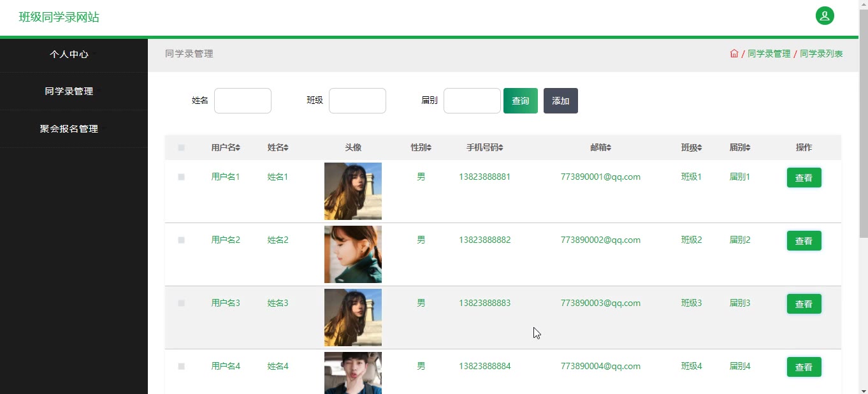
Task: Select the cell 姓名2
Action: coord(278,240)
